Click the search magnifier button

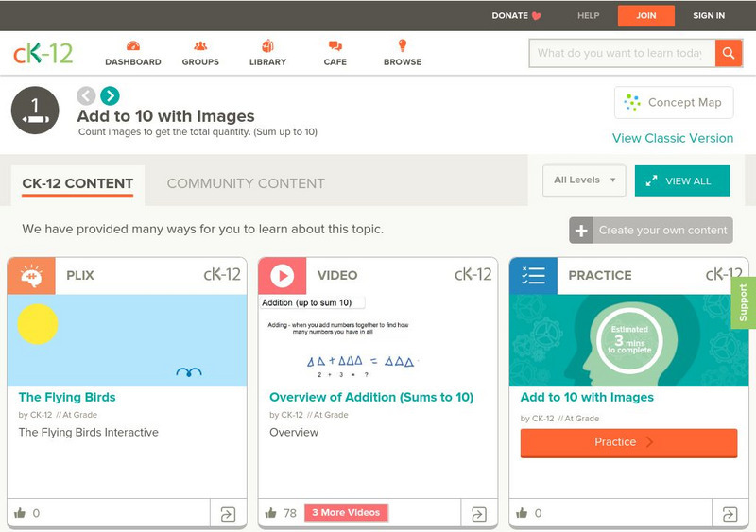pos(729,53)
